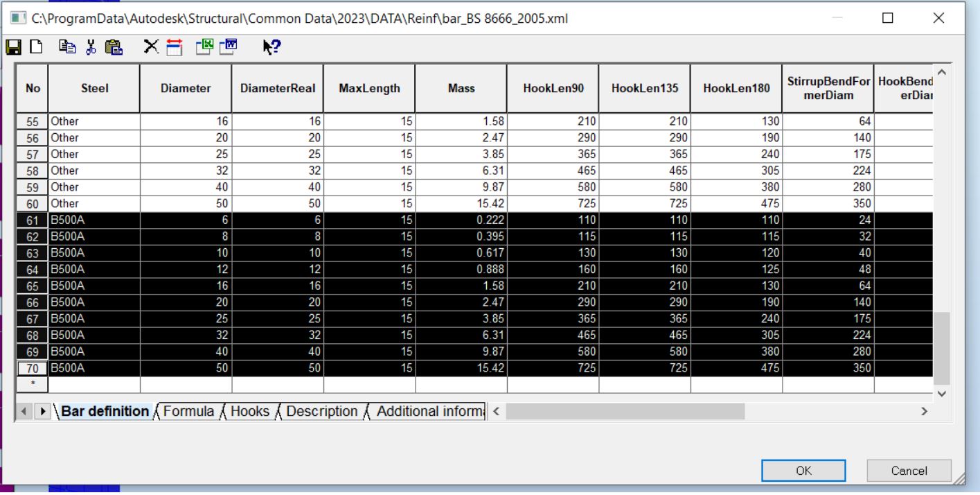
Task: Open the insert row tool
Action: pyautogui.click(x=174, y=47)
